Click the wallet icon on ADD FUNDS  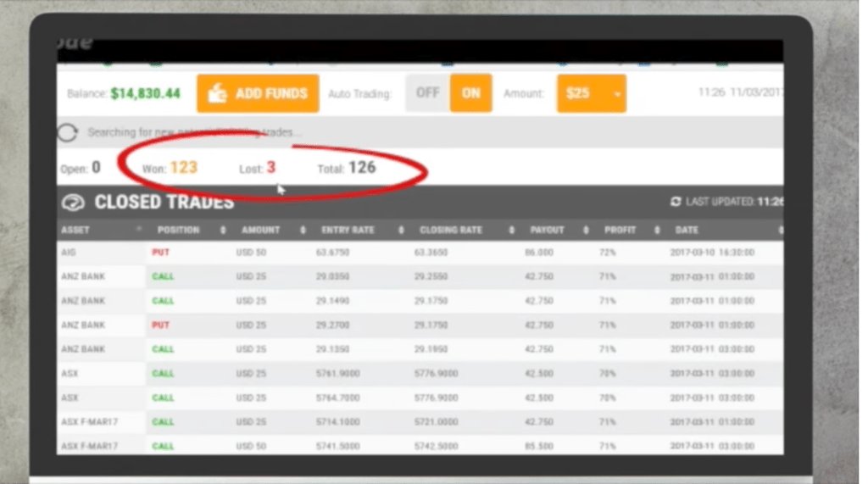(218, 93)
